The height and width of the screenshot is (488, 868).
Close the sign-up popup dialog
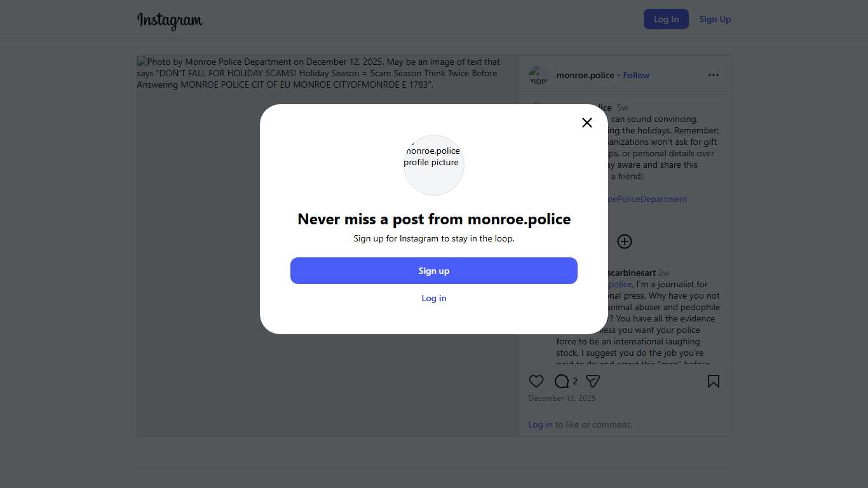587,123
